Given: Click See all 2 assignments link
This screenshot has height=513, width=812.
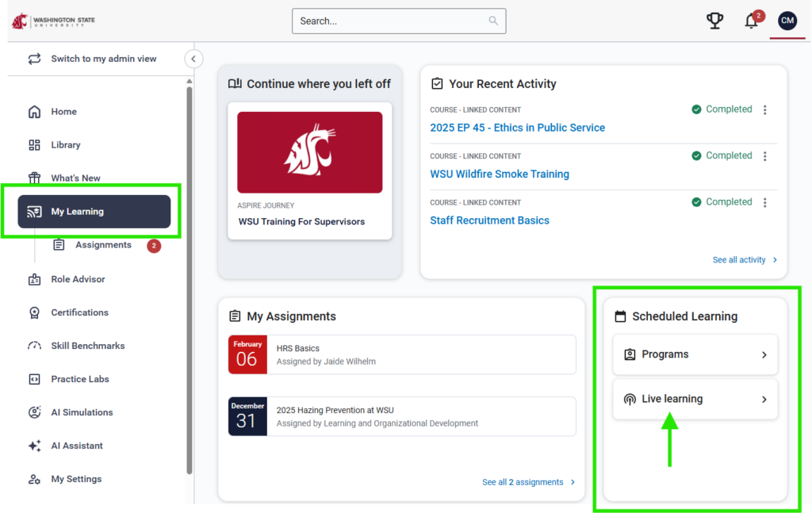Looking at the screenshot, I should pos(523,482).
